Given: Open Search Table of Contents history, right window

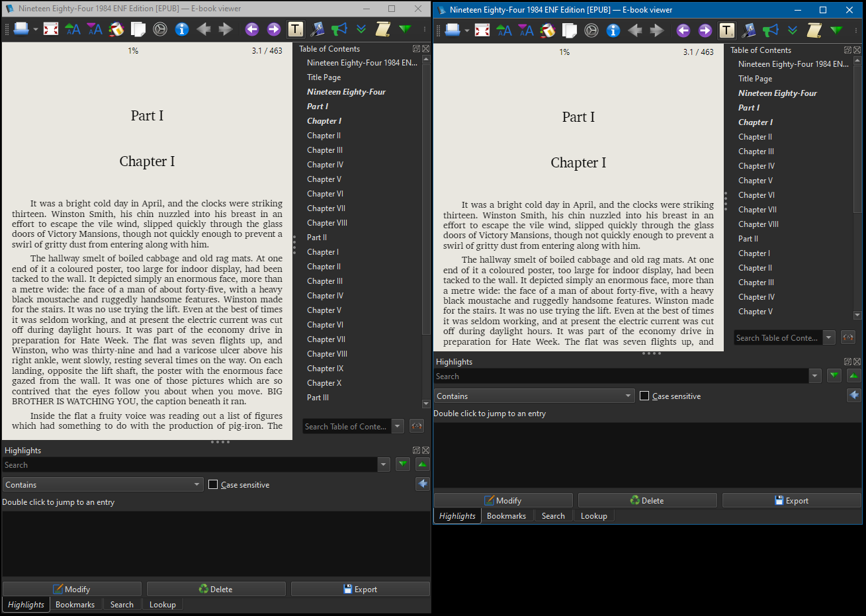Looking at the screenshot, I should (x=829, y=337).
